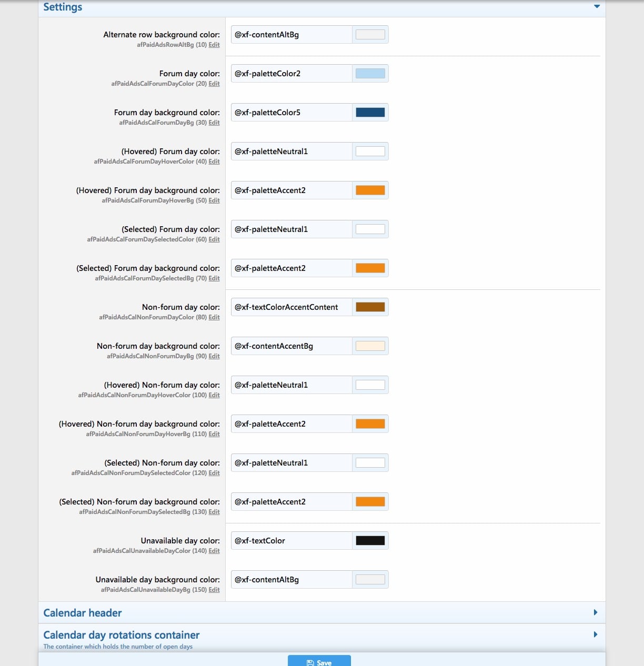Edit the afPaidAdsRowAltBg property link
The image size is (644, 666).
214,45
